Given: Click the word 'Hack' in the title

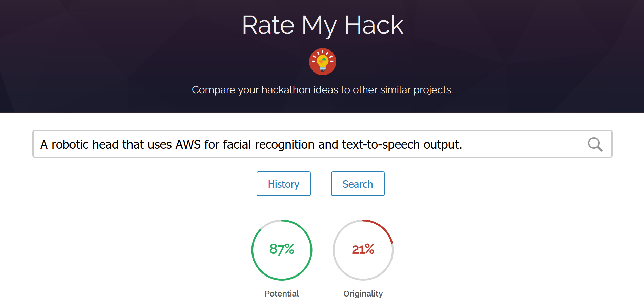Looking at the screenshot, I should tap(374, 25).
